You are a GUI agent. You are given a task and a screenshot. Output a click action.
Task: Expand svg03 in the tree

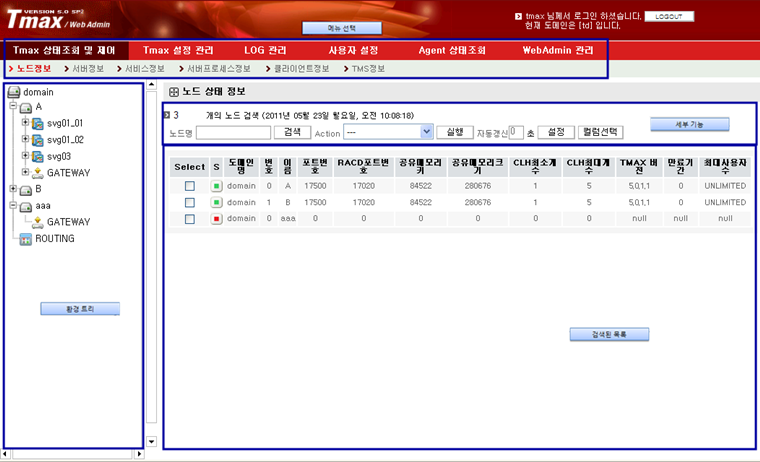[25, 155]
